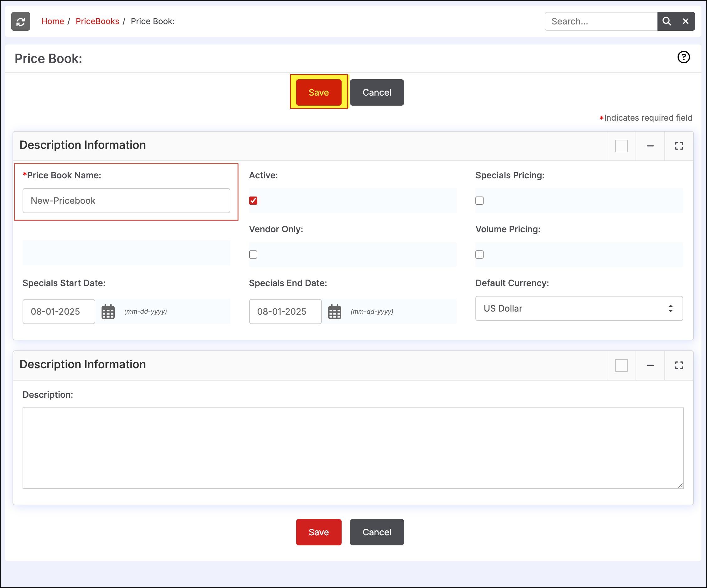Viewport: 707px width, 588px height.
Task: Click the bottom Save button
Action: (319, 532)
